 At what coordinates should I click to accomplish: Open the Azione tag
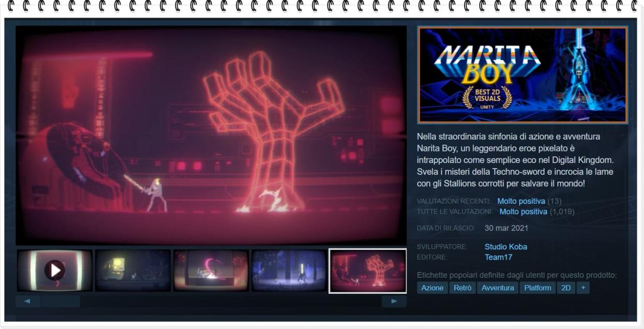(432, 288)
